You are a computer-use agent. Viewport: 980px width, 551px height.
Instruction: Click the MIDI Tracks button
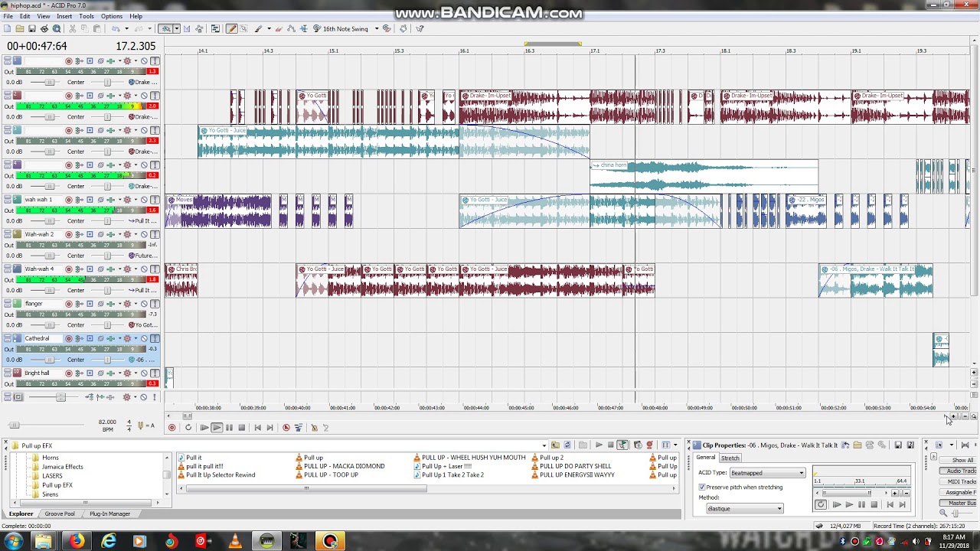point(959,481)
